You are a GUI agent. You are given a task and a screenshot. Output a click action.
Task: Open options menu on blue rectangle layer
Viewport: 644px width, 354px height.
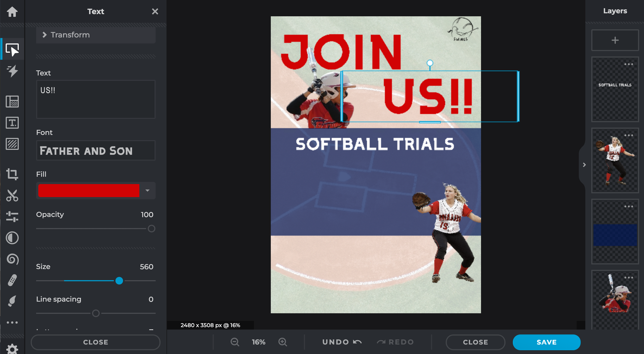click(629, 207)
